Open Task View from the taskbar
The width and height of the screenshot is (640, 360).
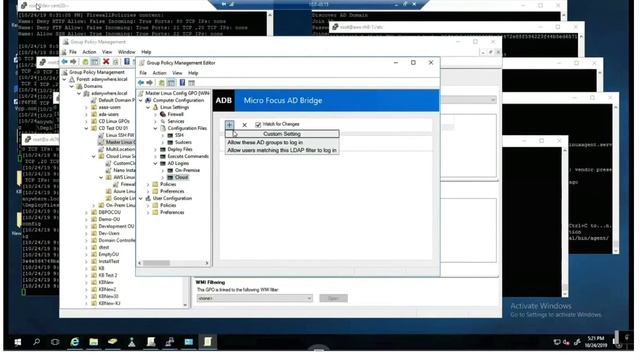pos(55,342)
